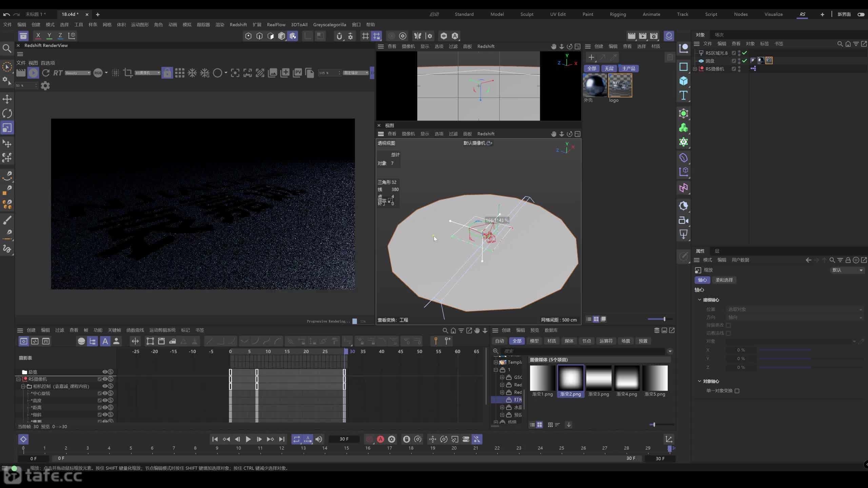Toggle the 保留更改 checkbox
Image resolution: width=868 pixels, height=488 pixels.
click(x=728, y=325)
